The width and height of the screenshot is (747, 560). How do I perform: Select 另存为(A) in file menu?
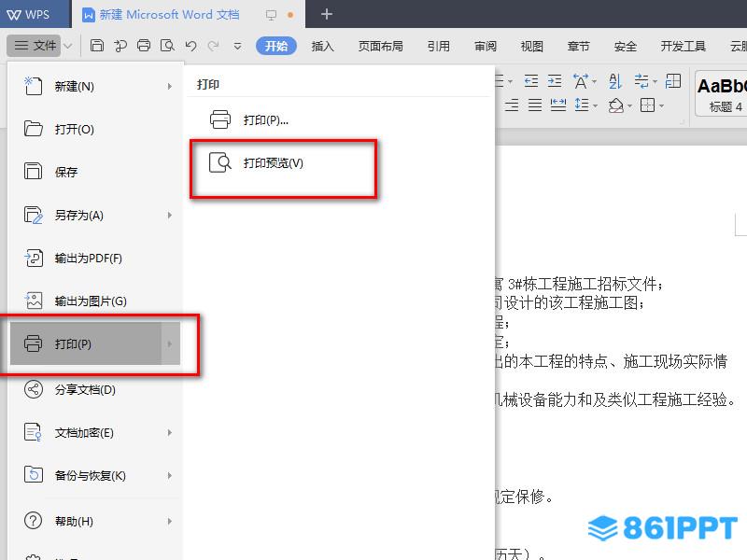click(95, 216)
